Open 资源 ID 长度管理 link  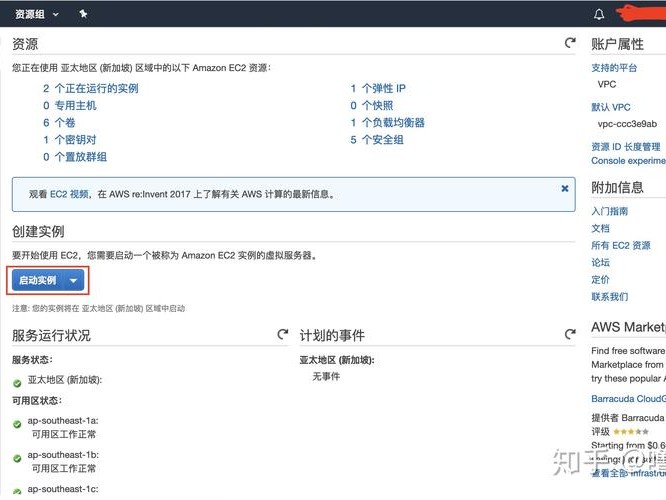pyautogui.click(x=626, y=147)
